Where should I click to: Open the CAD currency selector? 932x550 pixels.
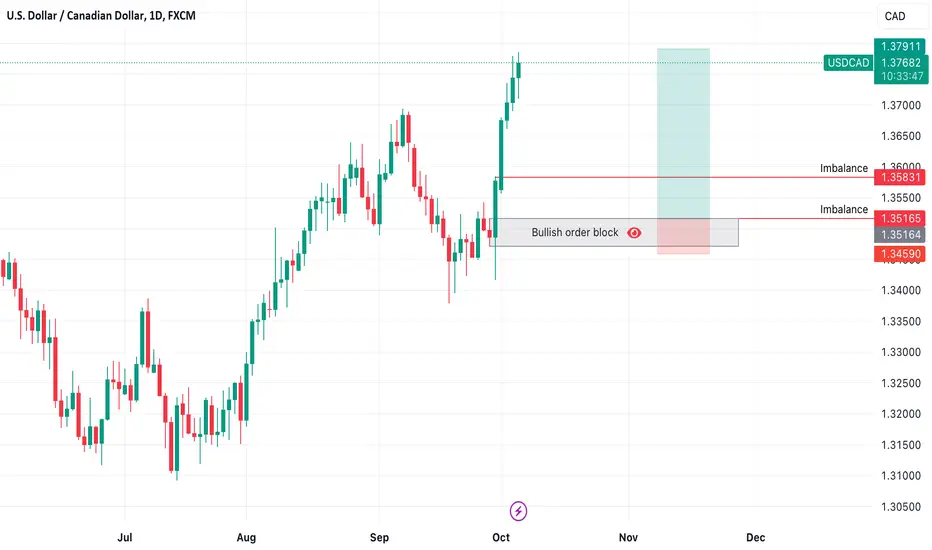[895, 16]
